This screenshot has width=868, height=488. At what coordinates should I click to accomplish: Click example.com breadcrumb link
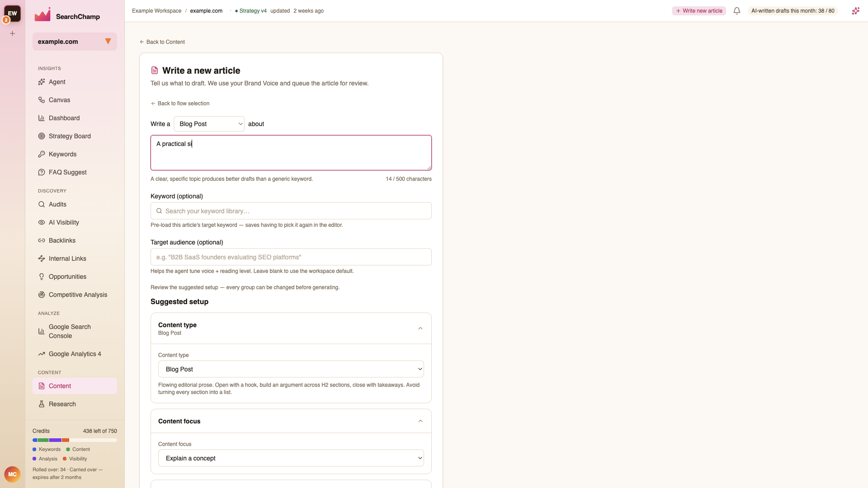coord(206,11)
